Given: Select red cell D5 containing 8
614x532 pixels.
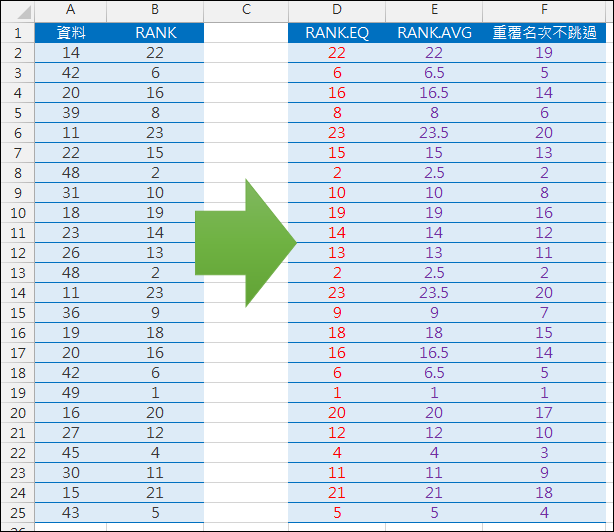Looking at the screenshot, I should click(337, 113).
